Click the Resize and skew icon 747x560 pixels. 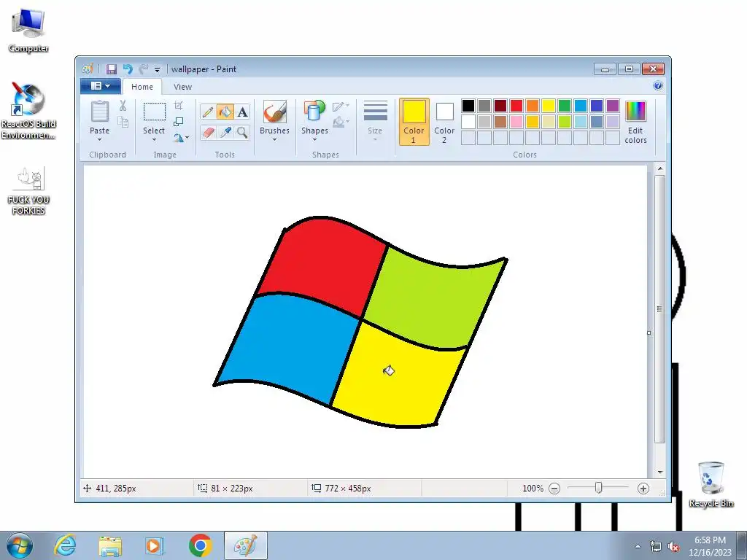pos(178,122)
